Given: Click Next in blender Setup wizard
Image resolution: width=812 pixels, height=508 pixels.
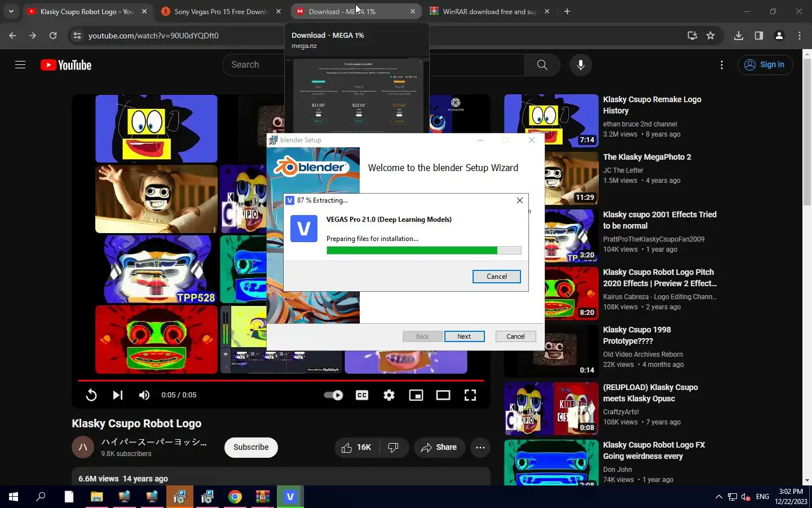Looking at the screenshot, I should coord(464,336).
